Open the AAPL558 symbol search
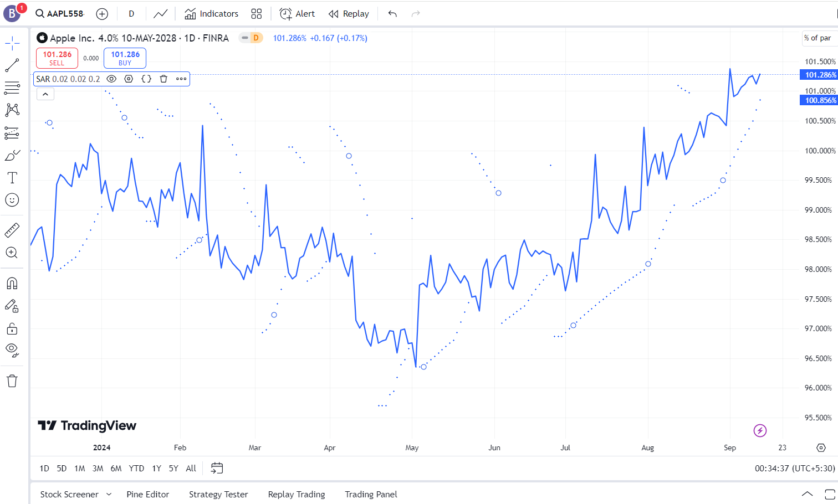 pos(60,14)
